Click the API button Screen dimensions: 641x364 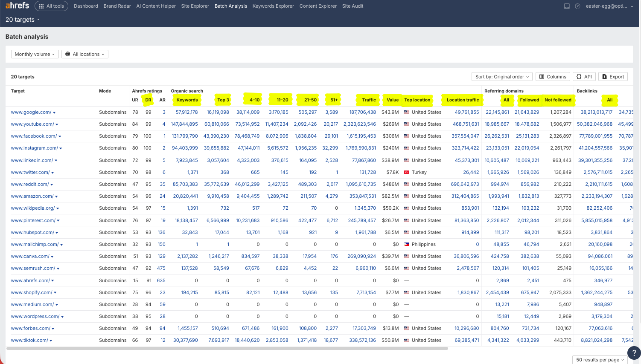pyautogui.click(x=584, y=77)
